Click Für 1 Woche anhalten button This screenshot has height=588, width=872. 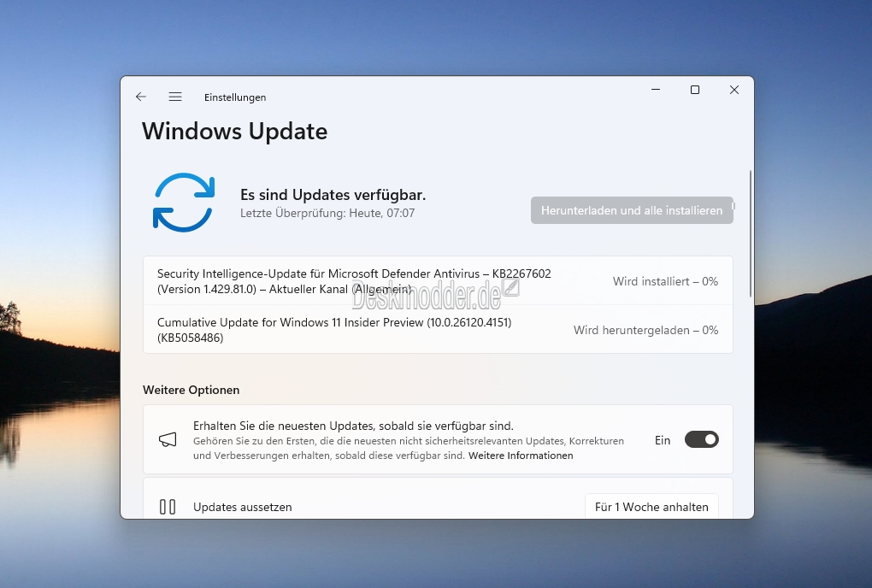pyautogui.click(x=651, y=506)
